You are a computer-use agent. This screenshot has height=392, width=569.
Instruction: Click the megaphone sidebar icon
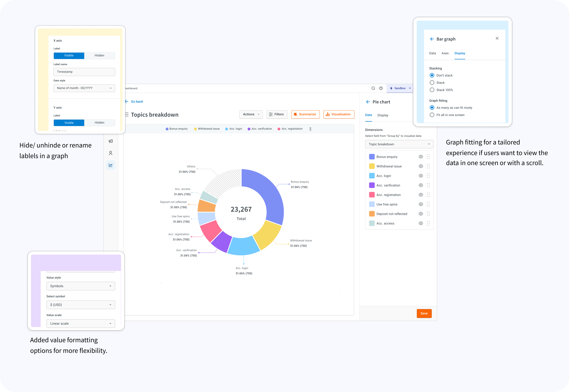click(x=111, y=141)
